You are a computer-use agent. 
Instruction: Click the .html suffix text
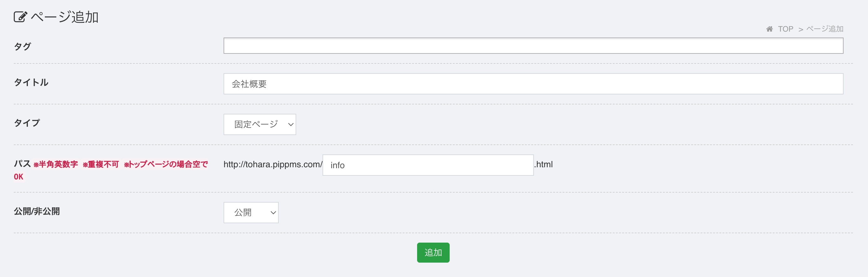click(x=544, y=164)
